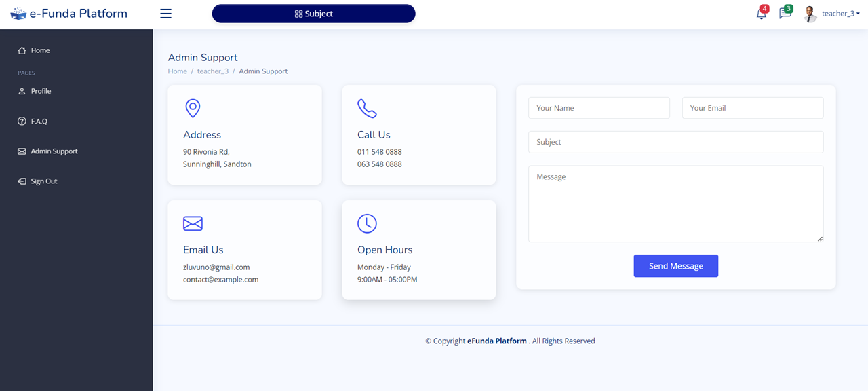Screen dimensions: 868x391
Task: Click the teacher_3 profile avatar
Action: [x=810, y=14]
